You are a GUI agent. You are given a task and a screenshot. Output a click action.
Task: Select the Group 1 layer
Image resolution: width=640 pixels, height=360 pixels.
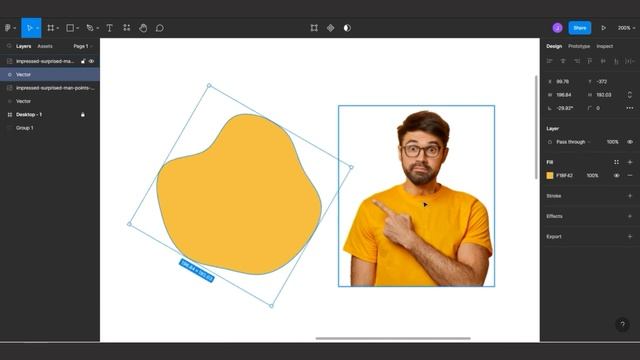click(50, 128)
